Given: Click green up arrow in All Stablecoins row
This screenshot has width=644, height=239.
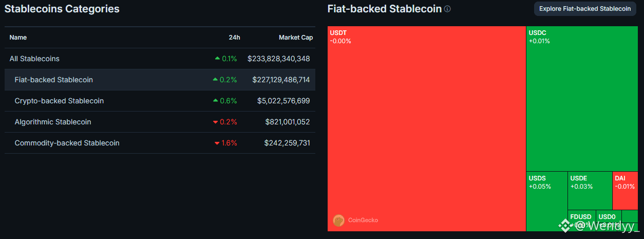Looking at the screenshot, I should point(218,59).
